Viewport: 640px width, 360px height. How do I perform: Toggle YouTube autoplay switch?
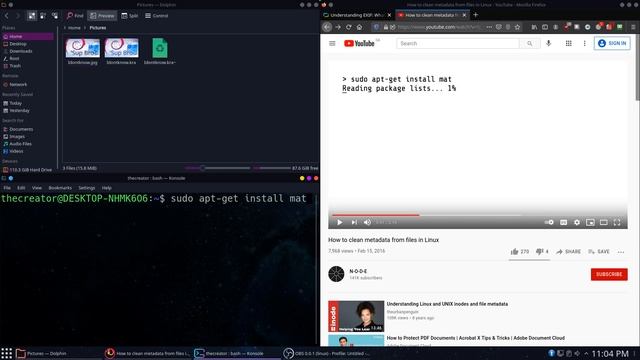pos(549,222)
